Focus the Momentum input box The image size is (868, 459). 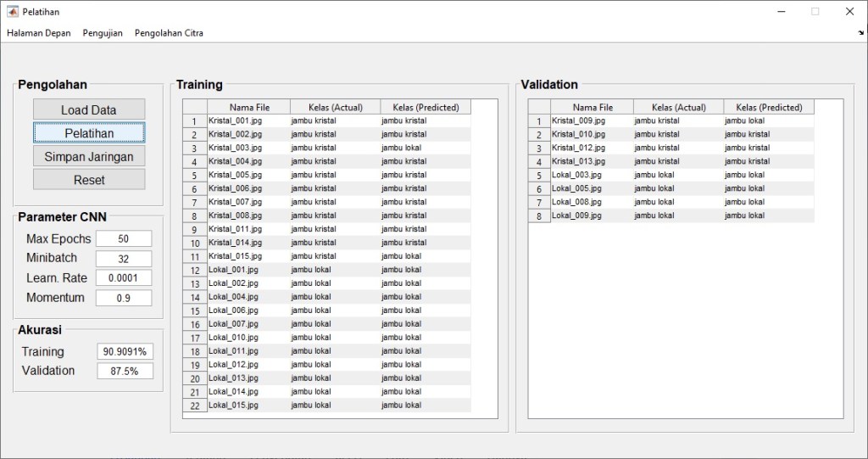[x=124, y=298]
